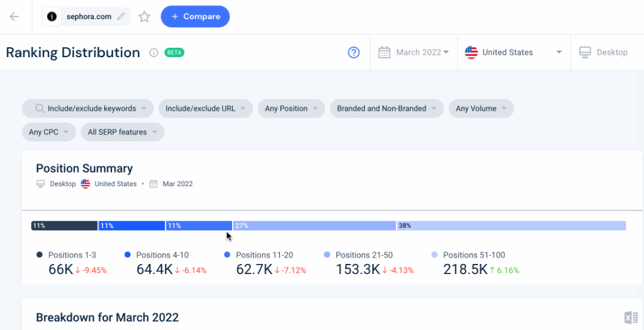Expand the Any Position filter
Image resolution: width=644 pixels, height=330 pixels.
(291, 109)
